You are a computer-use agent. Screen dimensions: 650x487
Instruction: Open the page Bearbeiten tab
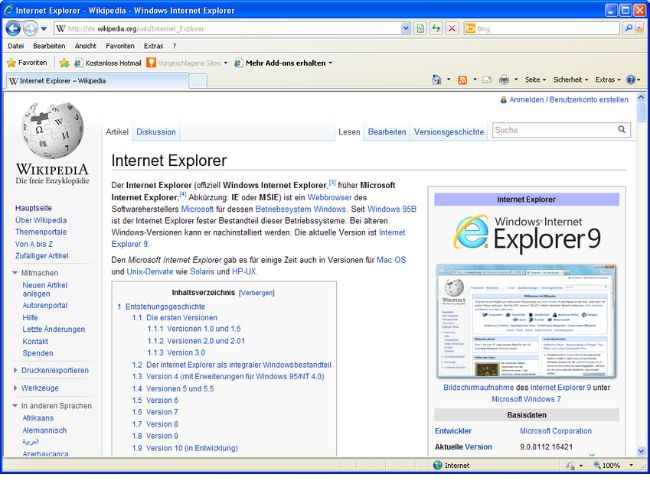387,132
